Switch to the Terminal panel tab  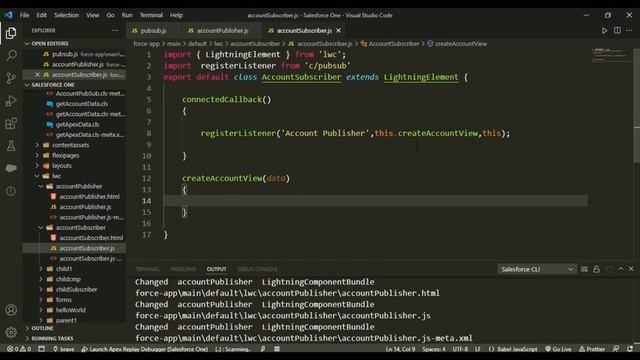[147, 269]
